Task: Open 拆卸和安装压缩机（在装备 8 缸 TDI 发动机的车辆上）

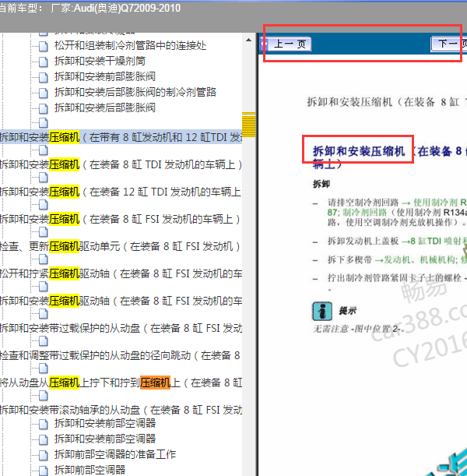Action: coord(121,164)
